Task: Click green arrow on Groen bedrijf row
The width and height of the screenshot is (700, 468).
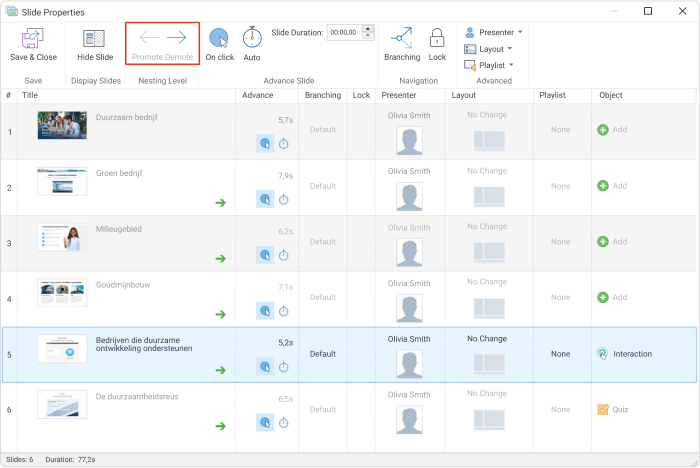Action: click(x=221, y=203)
